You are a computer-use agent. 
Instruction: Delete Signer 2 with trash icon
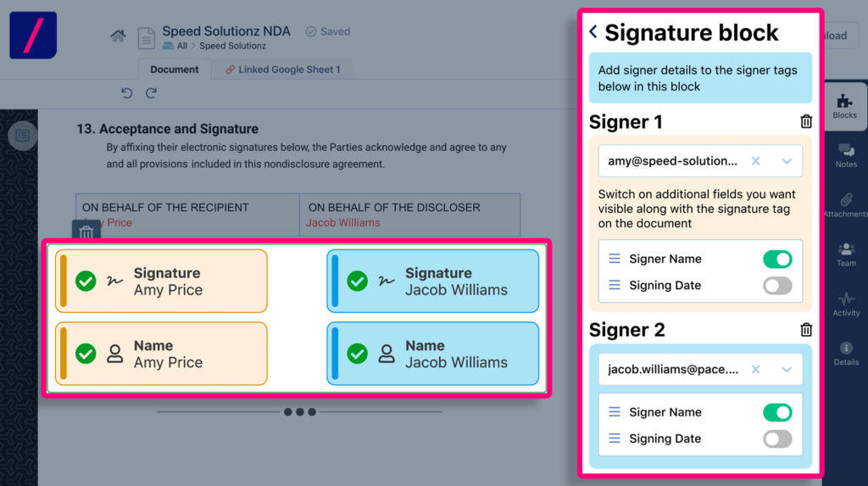[806, 330]
